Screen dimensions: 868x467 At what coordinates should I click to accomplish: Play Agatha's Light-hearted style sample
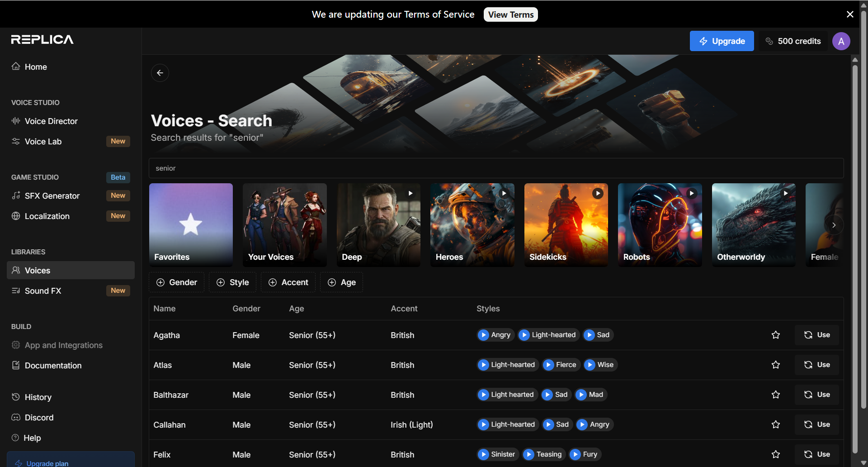(x=524, y=335)
